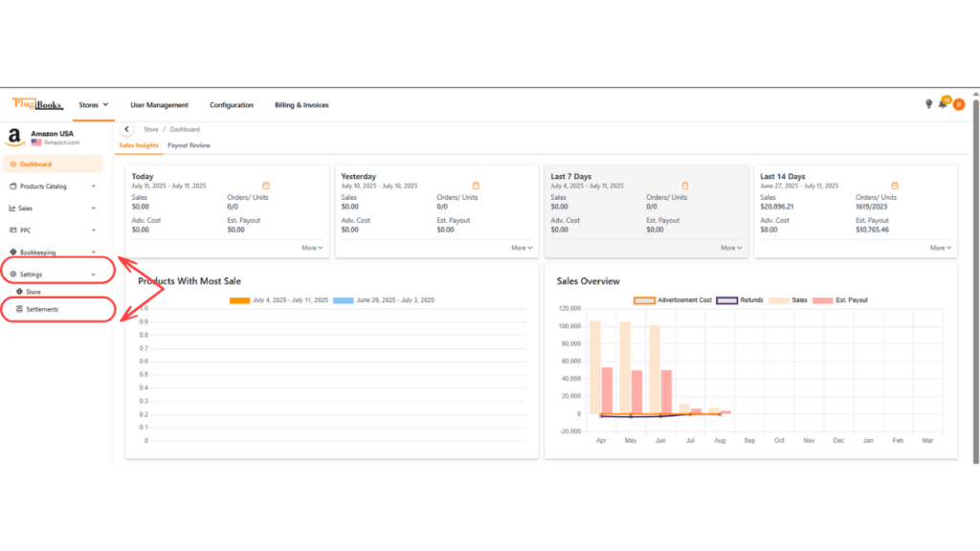
Task: Click the June Est. Payout bar
Action: pos(666,392)
